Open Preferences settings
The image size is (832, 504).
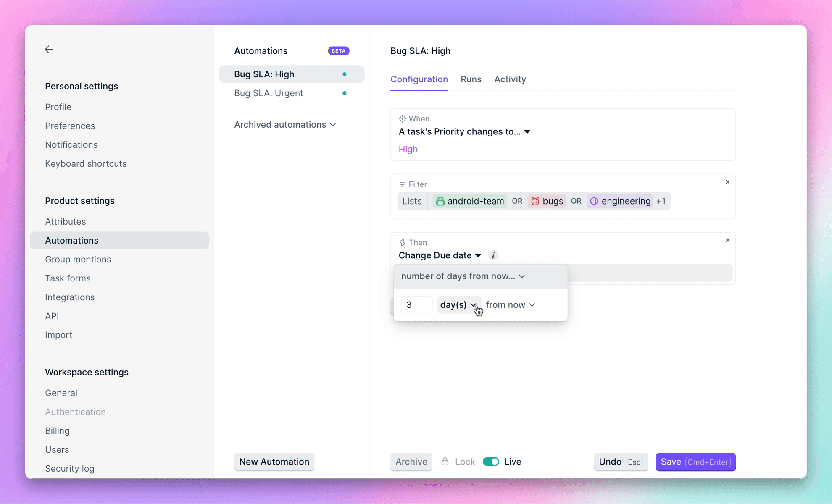click(70, 126)
